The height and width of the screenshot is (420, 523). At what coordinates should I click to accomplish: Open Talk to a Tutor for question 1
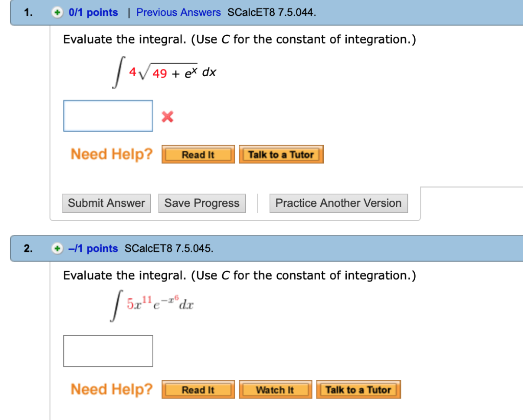281,154
